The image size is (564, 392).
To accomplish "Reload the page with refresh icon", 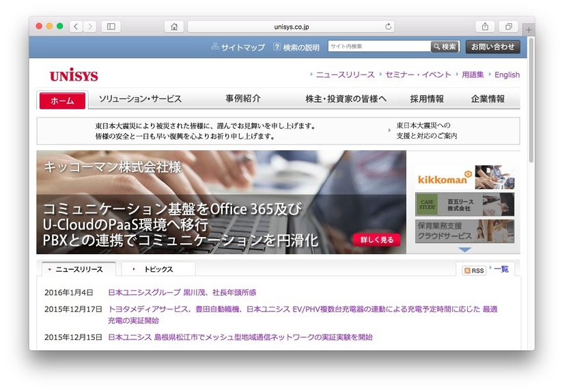I will click(388, 26).
